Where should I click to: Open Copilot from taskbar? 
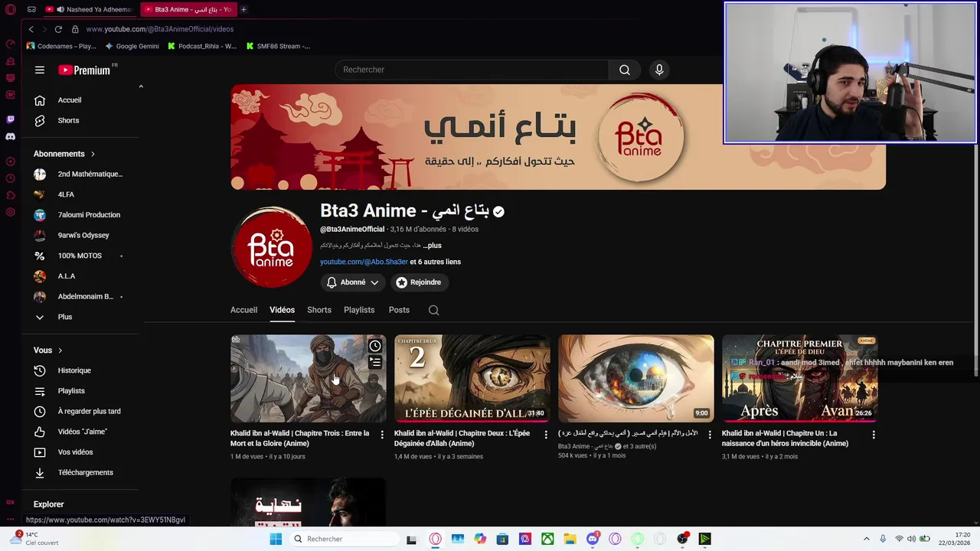[x=480, y=539]
